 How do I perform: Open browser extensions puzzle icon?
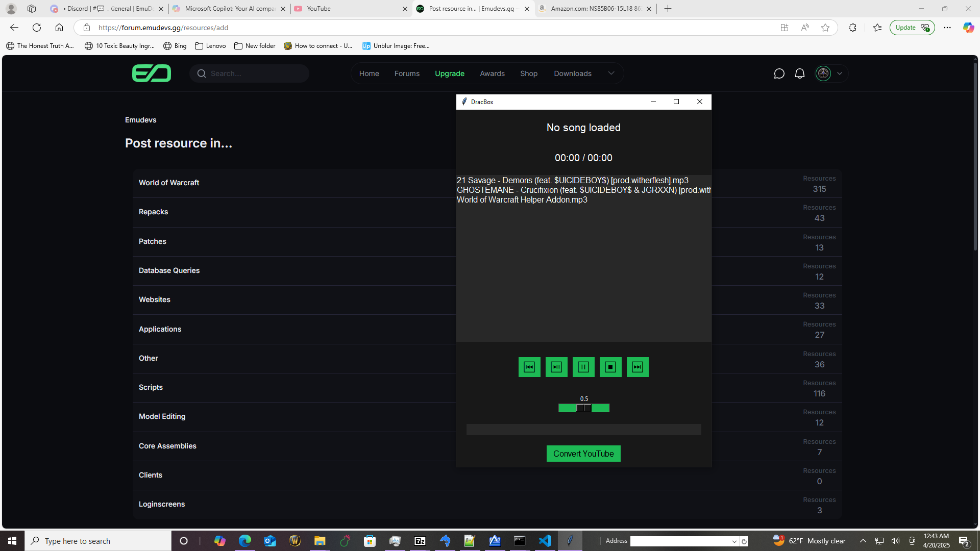(852, 28)
